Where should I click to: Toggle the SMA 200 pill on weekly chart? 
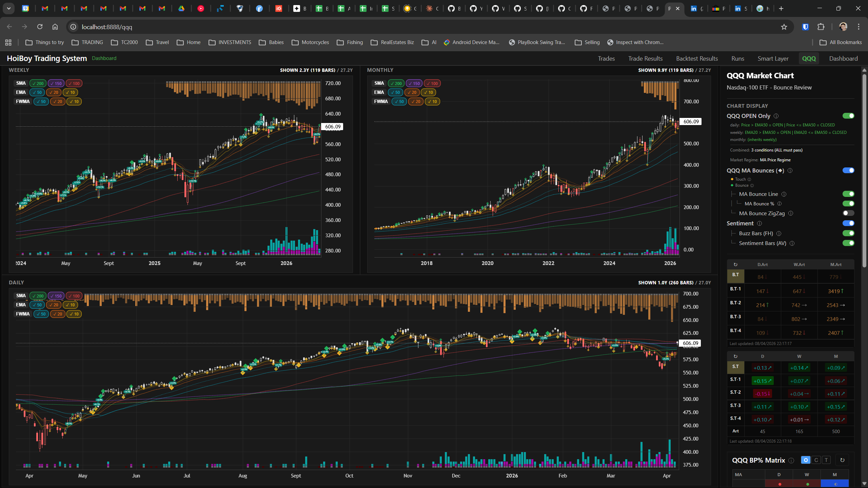coord(38,83)
